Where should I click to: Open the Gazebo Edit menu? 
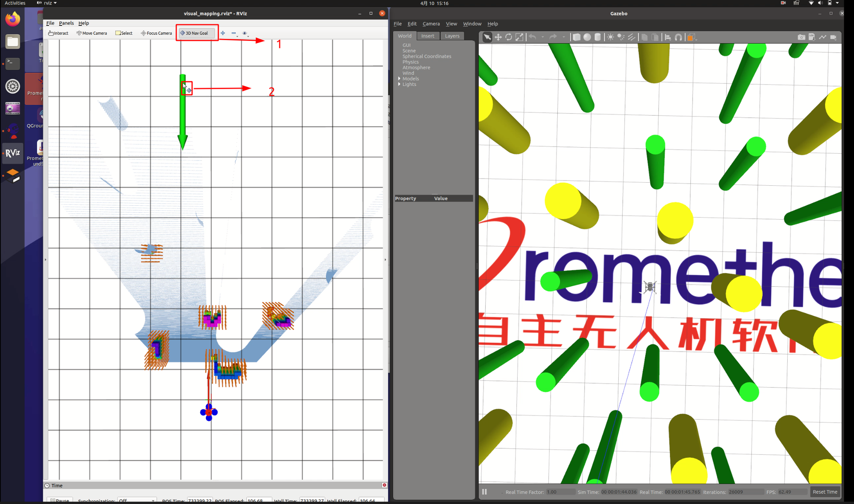click(412, 24)
